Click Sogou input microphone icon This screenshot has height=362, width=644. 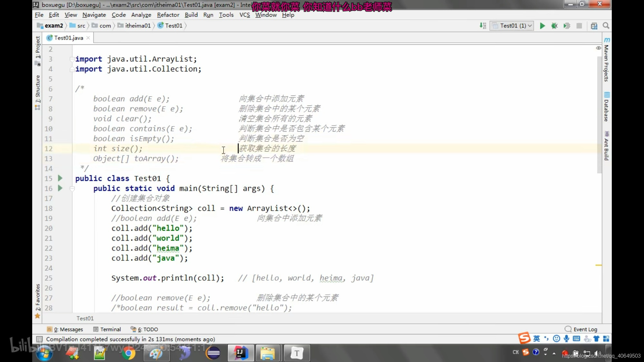566,338
